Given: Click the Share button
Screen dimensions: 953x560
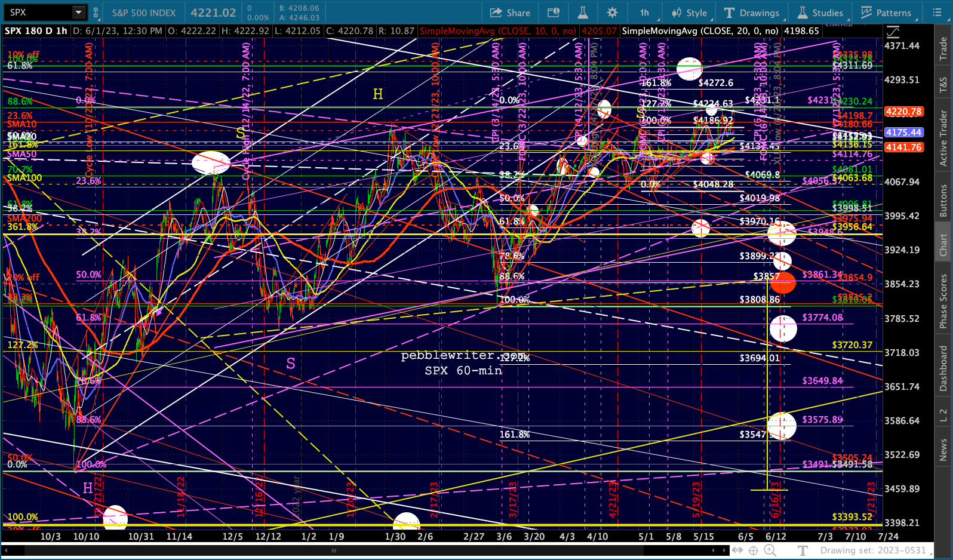Looking at the screenshot, I should pos(510,13).
